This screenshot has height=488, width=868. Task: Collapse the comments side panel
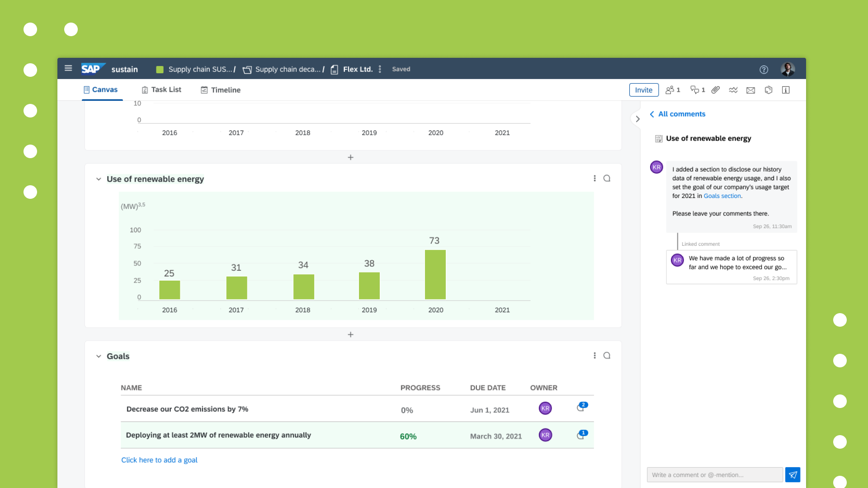pos(637,119)
